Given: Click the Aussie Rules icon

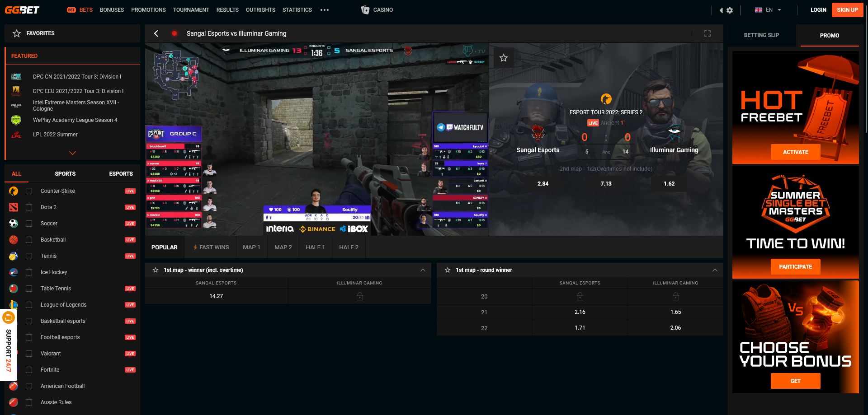Looking at the screenshot, I should (14, 402).
